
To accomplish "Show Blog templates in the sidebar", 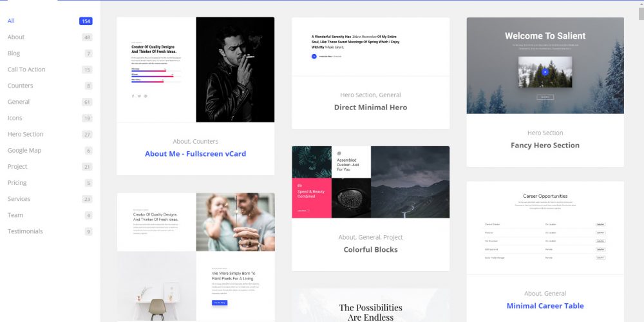I will 14,53.
